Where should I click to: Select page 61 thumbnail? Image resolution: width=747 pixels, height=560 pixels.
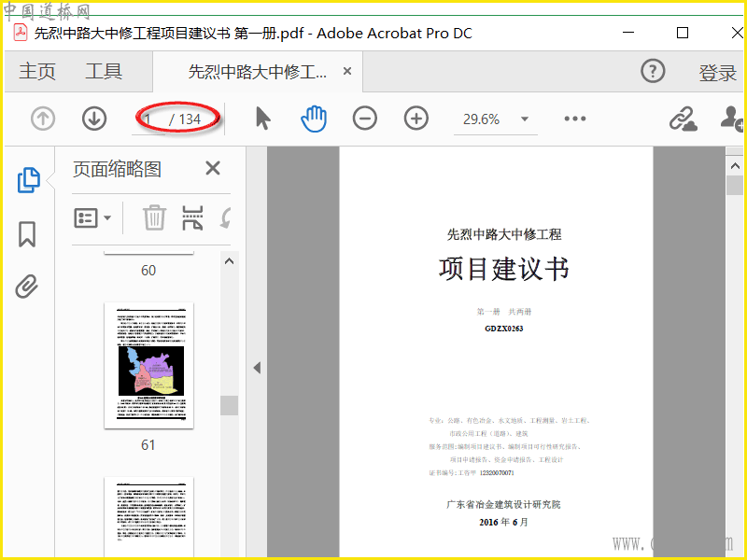tap(148, 365)
